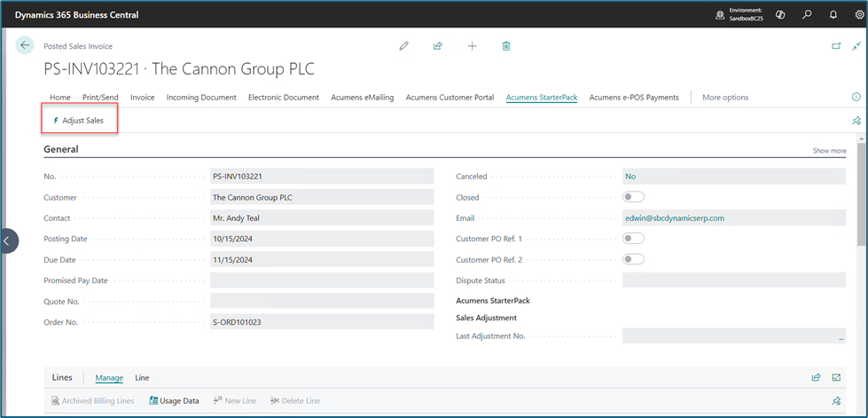This screenshot has height=418, width=868.
Task: Open the settings gear
Action: (x=859, y=15)
